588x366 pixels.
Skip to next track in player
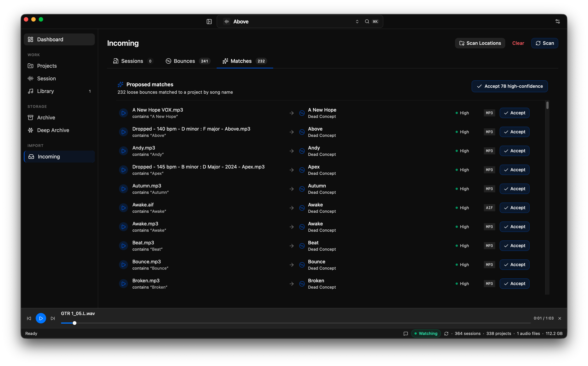pyautogui.click(x=53, y=318)
